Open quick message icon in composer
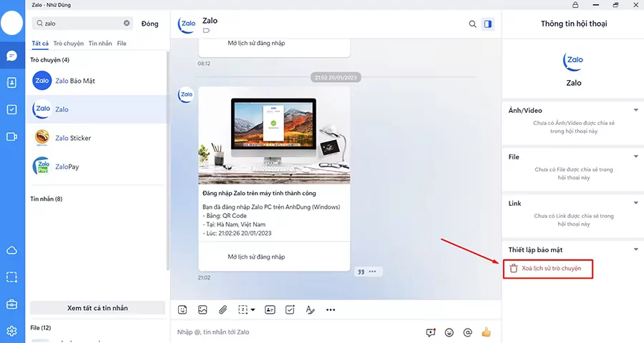The image size is (644, 343). coord(431,332)
